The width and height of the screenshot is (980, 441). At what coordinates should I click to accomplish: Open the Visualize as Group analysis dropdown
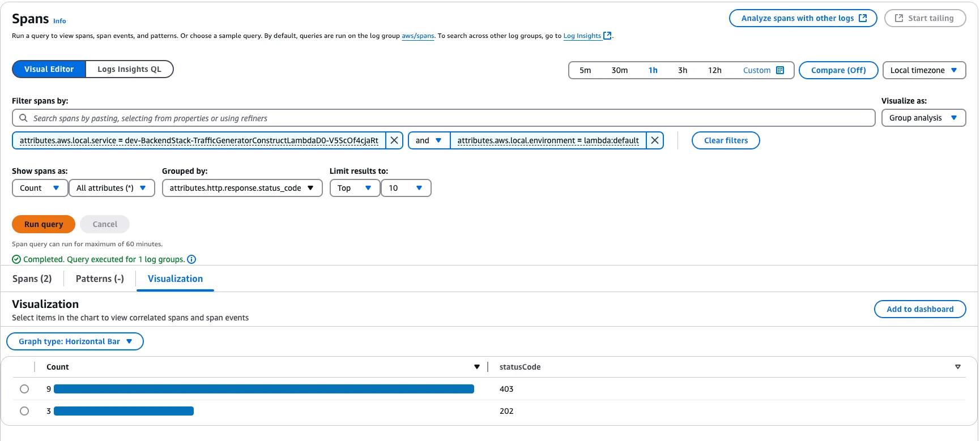pyautogui.click(x=923, y=118)
